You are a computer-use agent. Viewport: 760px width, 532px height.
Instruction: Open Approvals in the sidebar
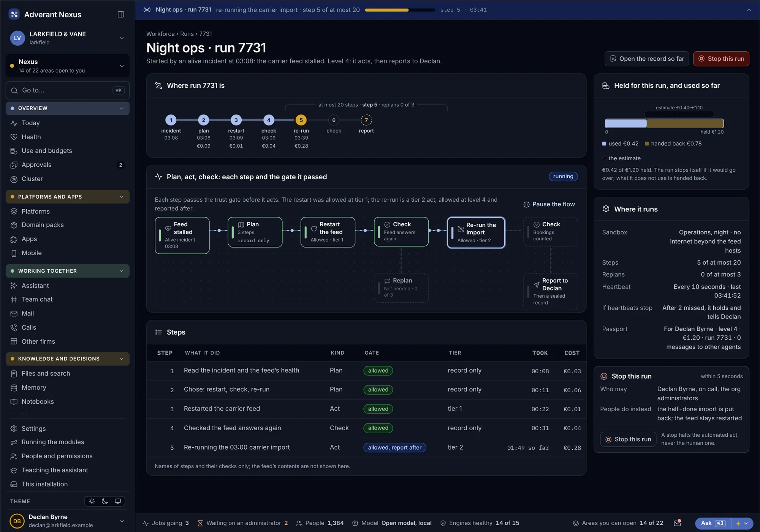coord(68,165)
